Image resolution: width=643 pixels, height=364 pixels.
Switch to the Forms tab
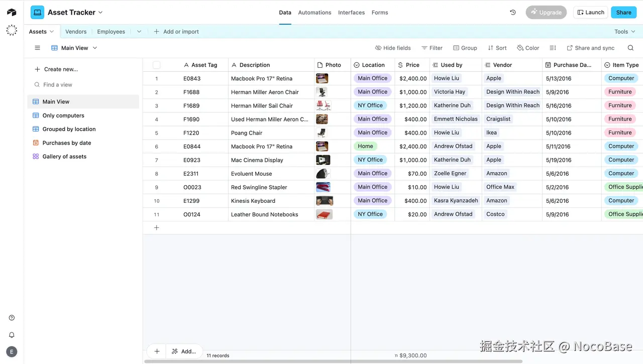380,13
